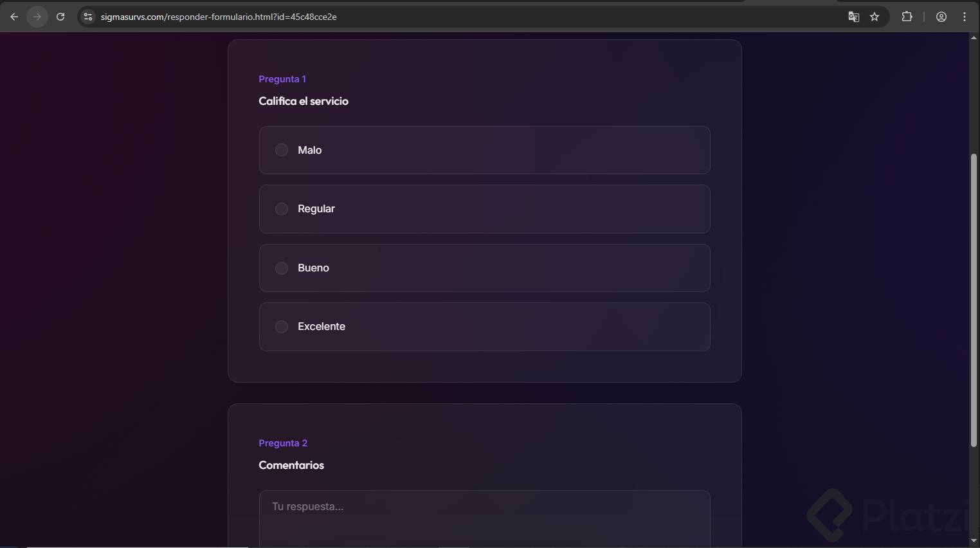Image resolution: width=980 pixels, height=548 pixels.
Task: Click the browser back arrow
Action: click(14, 17)
